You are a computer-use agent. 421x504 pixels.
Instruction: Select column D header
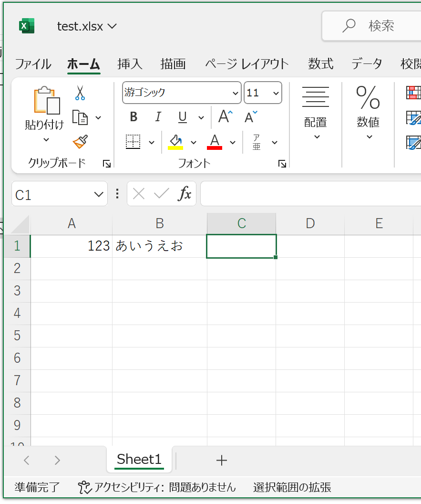click(x=310, y=224)
